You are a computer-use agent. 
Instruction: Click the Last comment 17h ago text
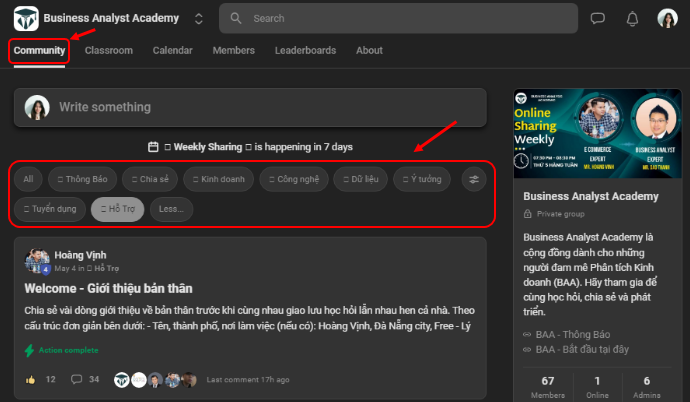[x=248, y=380]
